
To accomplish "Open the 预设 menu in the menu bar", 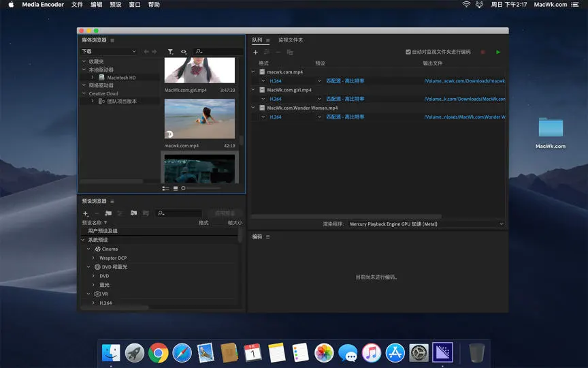I will tap(116, 5).
